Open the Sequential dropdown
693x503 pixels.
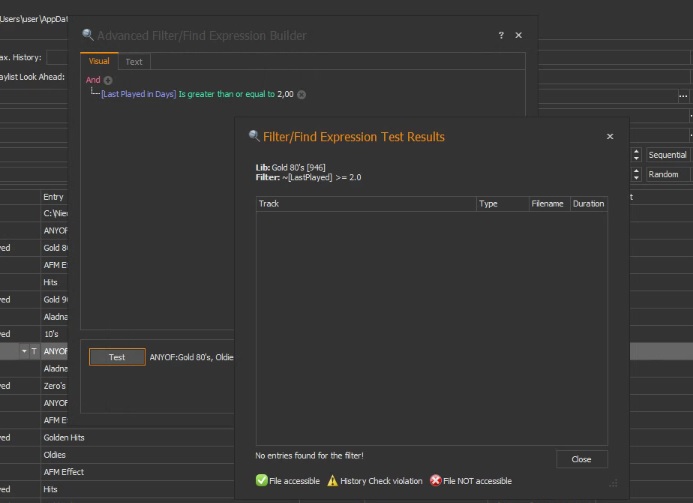pos(667,155)
